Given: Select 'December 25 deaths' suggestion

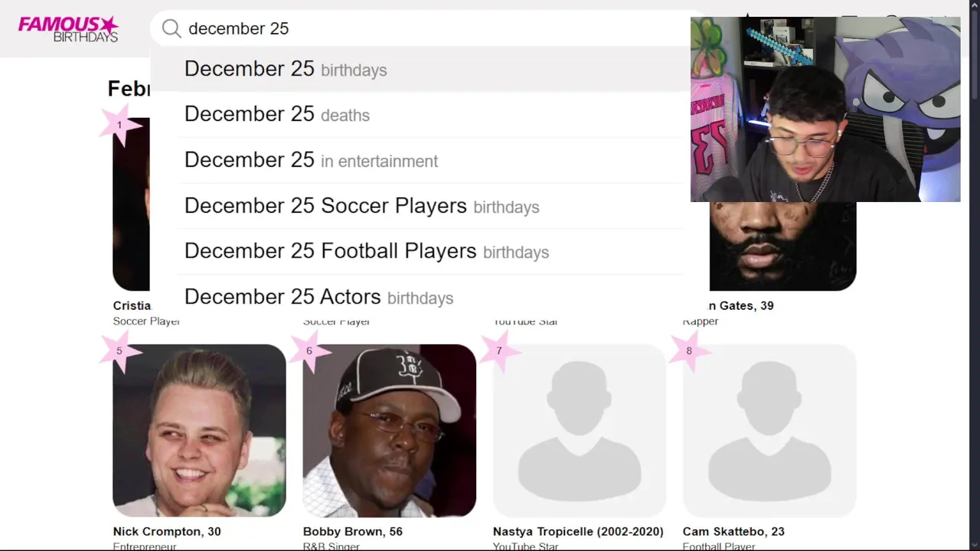Looking at the screenshot, I should coord(277,115).
